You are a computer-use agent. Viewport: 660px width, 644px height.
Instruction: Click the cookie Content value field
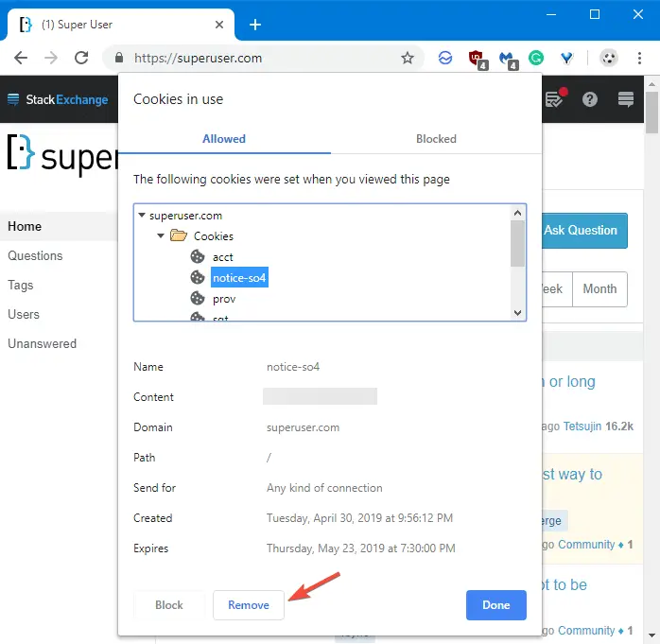pos(320,396)
